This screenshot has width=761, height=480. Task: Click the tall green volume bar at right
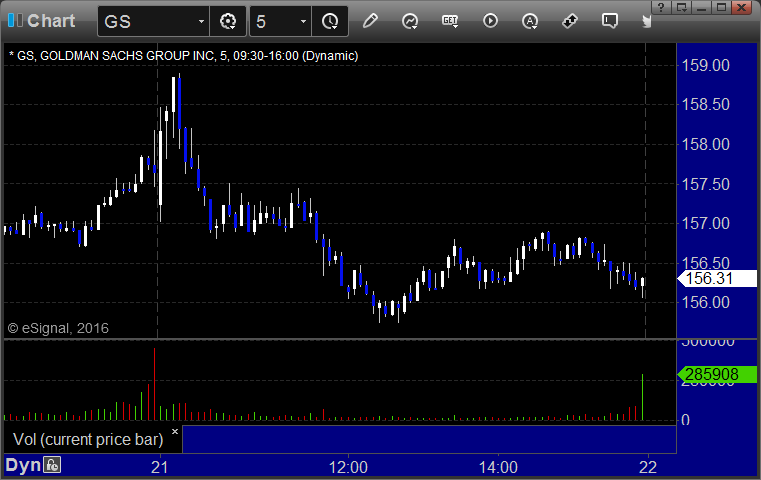(x=642, y=397)
